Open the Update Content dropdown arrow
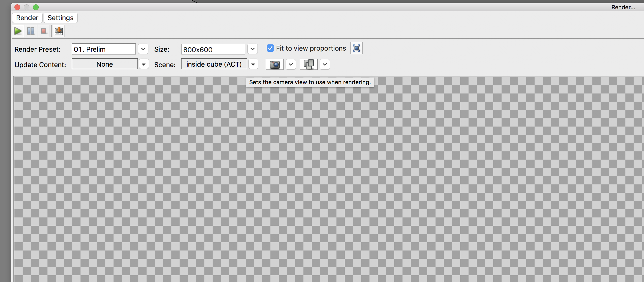The image size is (644, 282). coord(144,64)
